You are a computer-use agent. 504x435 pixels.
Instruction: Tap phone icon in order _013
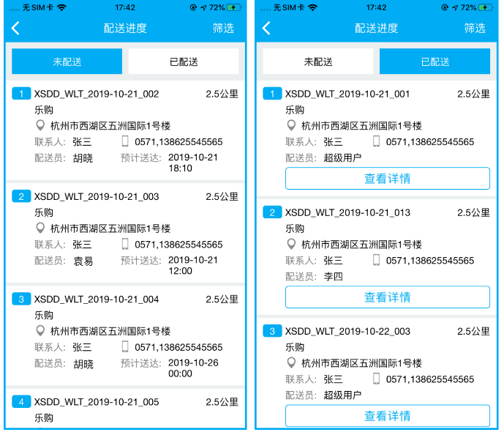pyautogui.click(x=376, y=260)
